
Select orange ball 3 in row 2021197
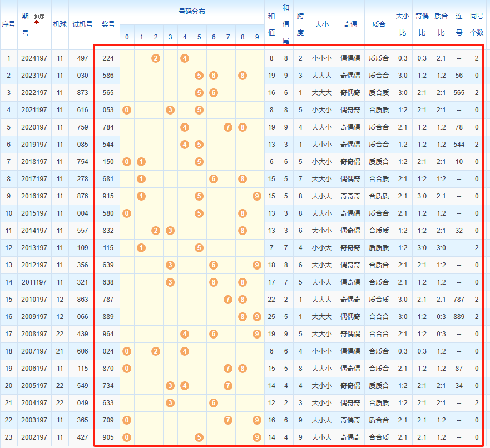[170, 110]
